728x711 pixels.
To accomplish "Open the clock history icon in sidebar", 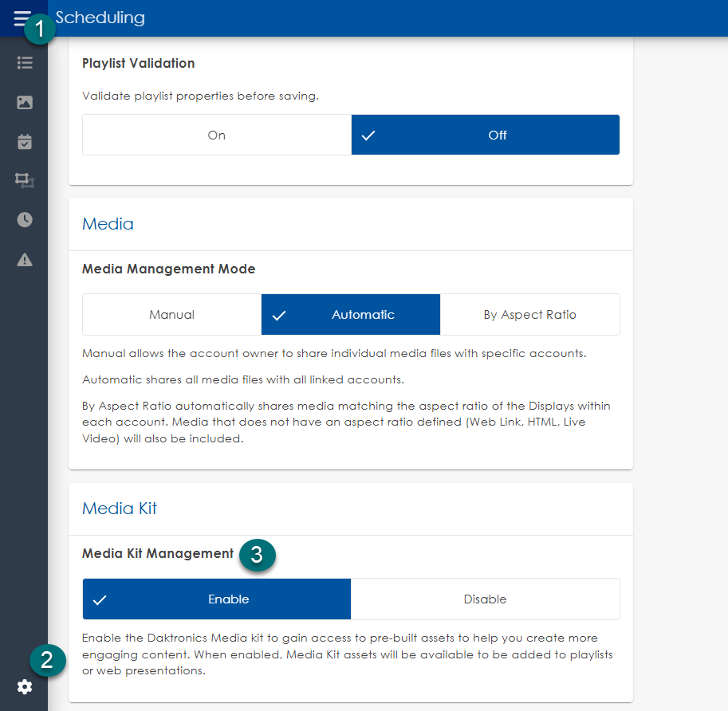I will click(25, 220).
